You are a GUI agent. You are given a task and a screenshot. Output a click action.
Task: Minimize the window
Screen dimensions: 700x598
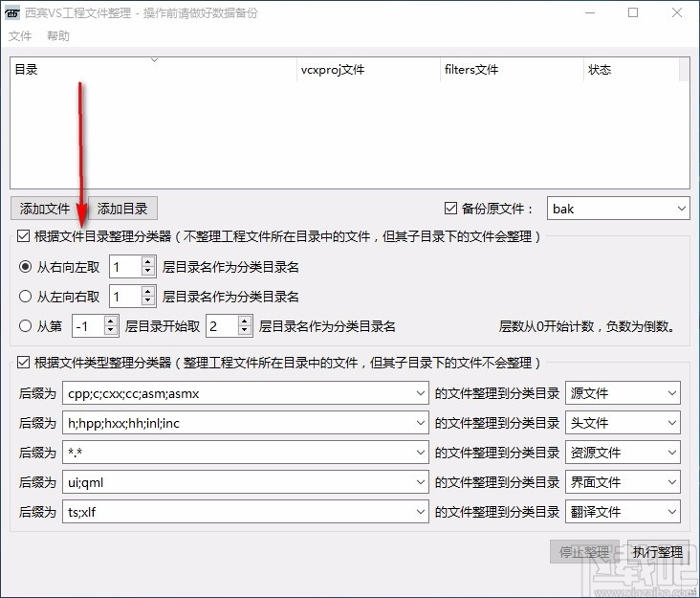590,13
